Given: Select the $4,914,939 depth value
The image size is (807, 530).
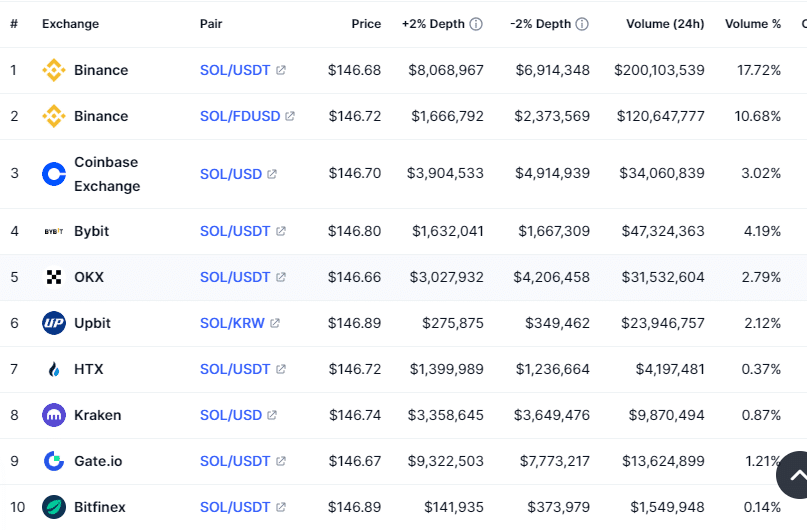Looking at the screenshot, I should pyautogui.click(x=553, y=174).
